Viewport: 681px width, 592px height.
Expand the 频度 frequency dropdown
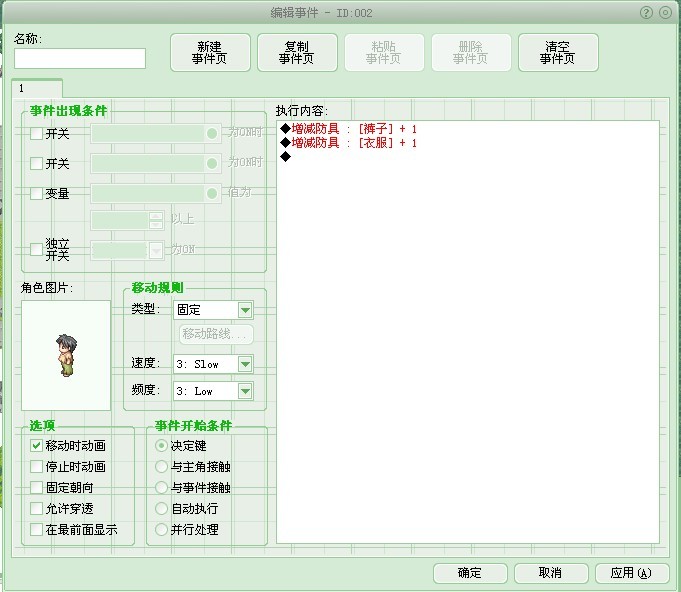tap(245, 391)
